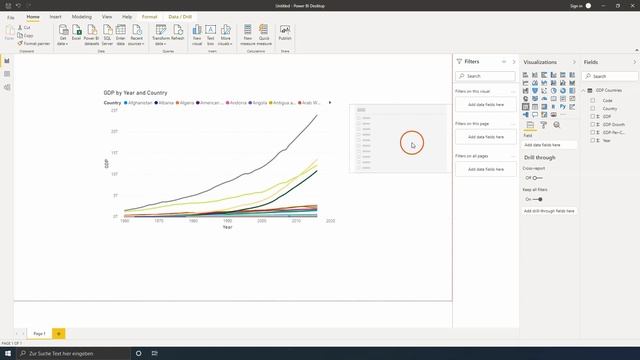Refresh the data
The height and width of the screenshot is (360, 640).
(x=178, y=32)
